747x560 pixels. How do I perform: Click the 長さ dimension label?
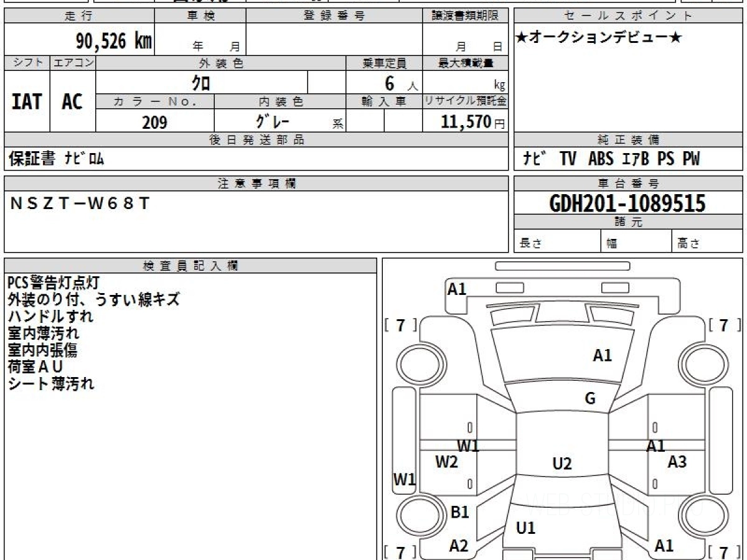pyautogui.click(x=531, y=244)
